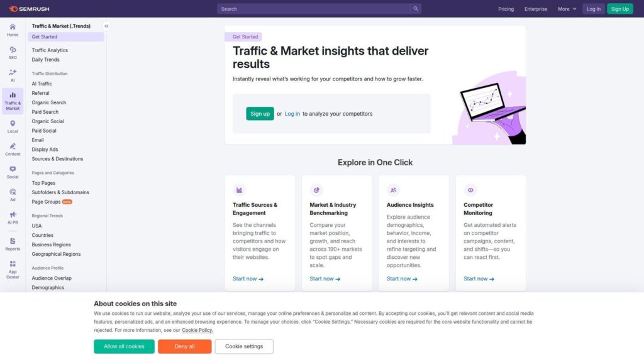Open the More menu in the top bar
644x362 pixels.
click(565, 9)
